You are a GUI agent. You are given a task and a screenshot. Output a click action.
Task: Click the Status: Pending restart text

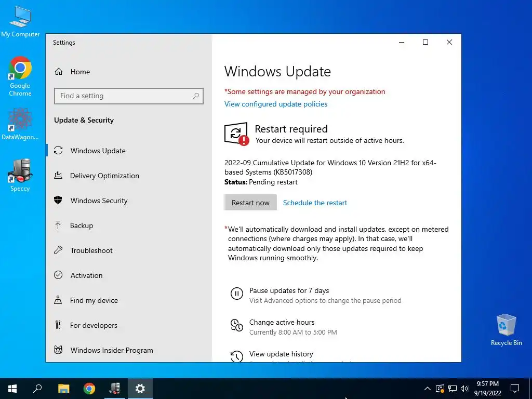[261, 182]
